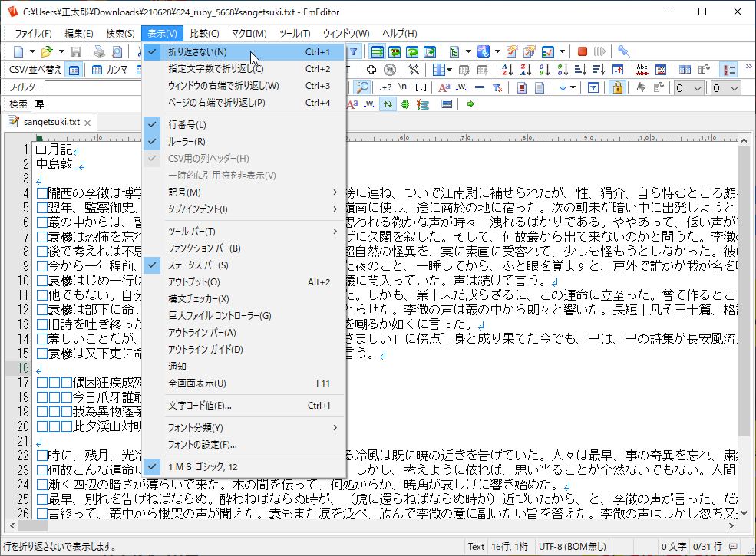Click the green arrow Find next icon
The height and width of the screenshot is (556, 756).
[x=470, y=104]
